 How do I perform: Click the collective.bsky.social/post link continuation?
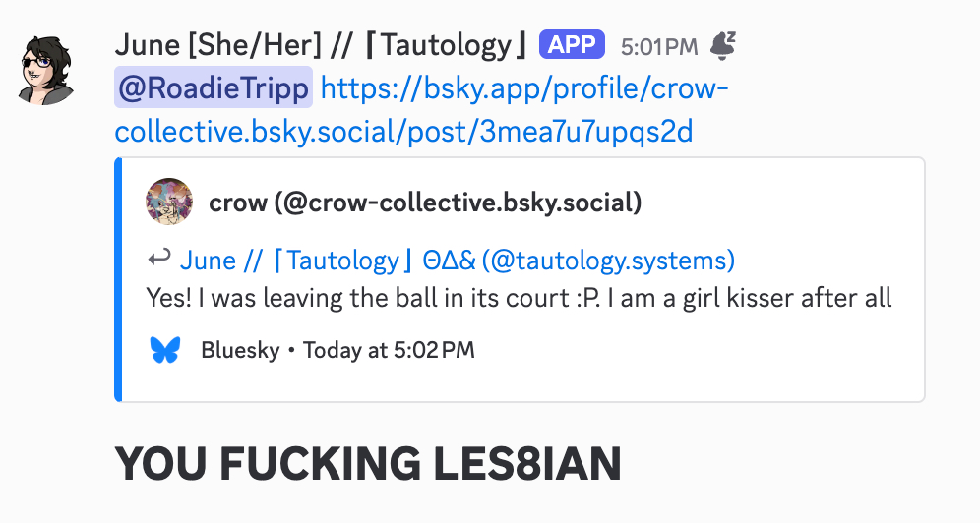[403, 132]
